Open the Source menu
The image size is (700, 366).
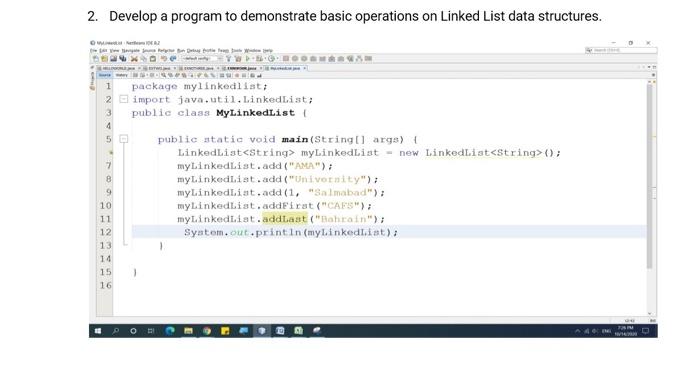[149, 50]
